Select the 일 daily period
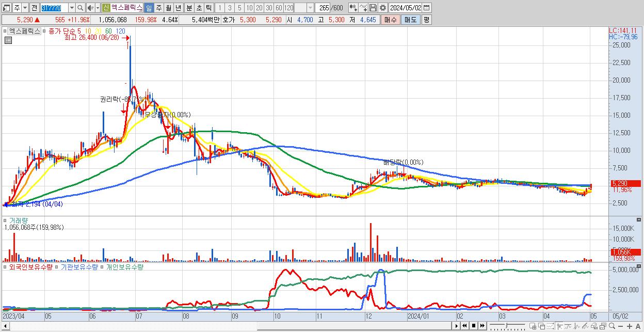 click(x=149, y=8)
